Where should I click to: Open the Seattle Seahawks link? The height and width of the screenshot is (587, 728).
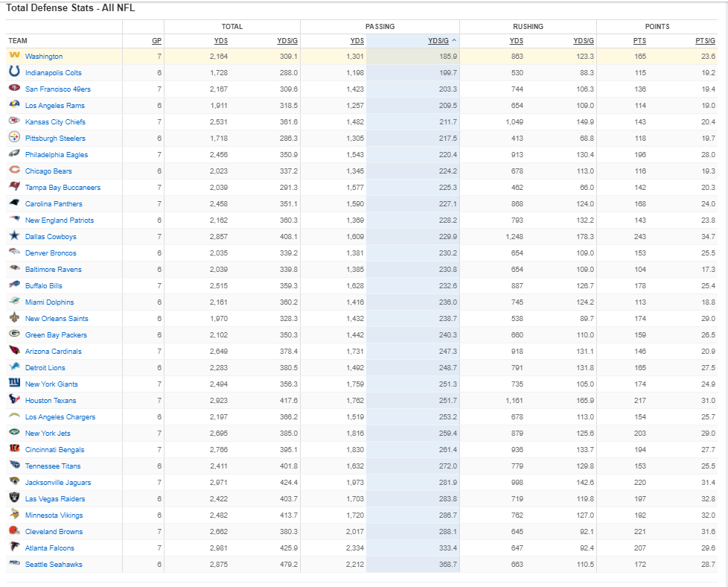point(54,564)
